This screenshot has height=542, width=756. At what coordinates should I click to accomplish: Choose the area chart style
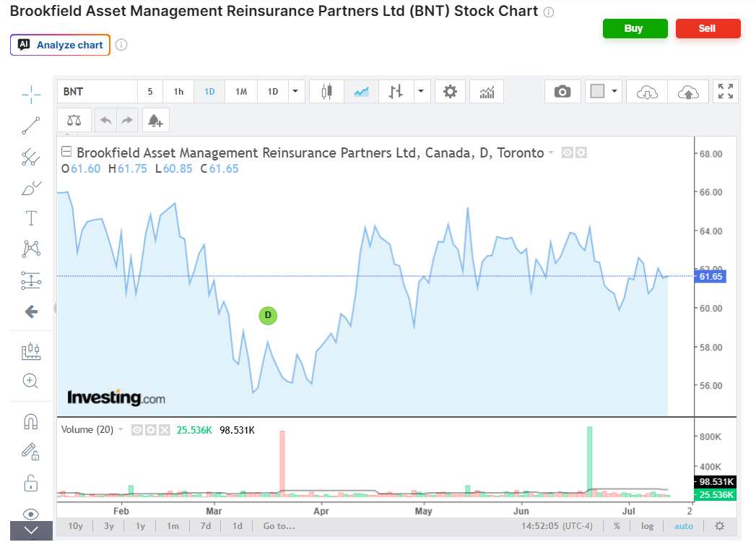361,92
